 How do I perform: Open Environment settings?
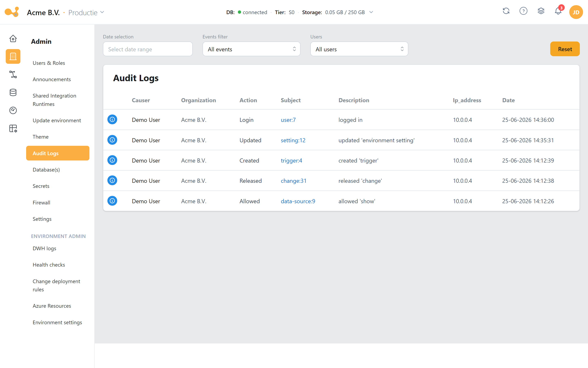57,322
